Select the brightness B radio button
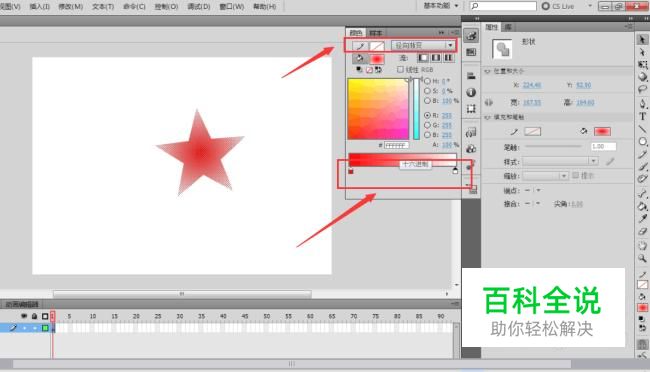Viewport: 650px width, 372px height. pyautogui.click(x=427, y=101)
